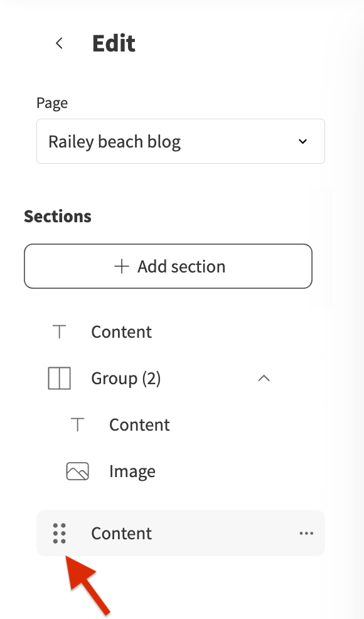Click the Edit panel heading
364x619 pixels.
coord(114,43)
